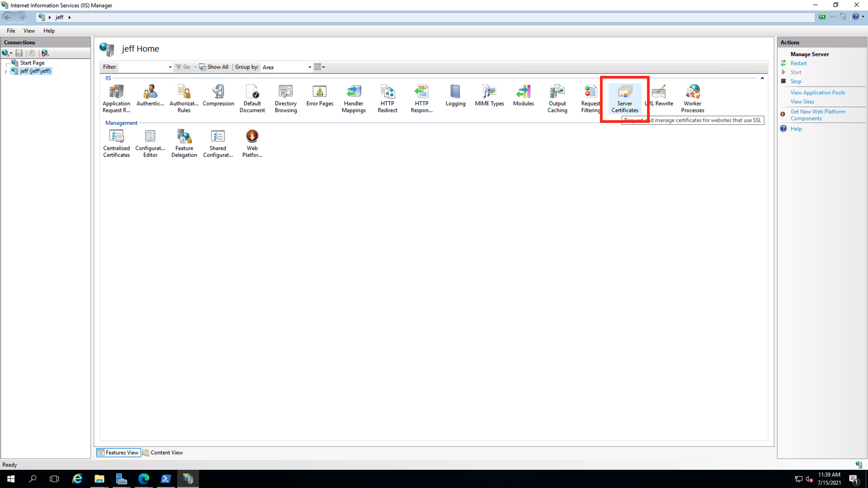Click the Show All button

214,67
